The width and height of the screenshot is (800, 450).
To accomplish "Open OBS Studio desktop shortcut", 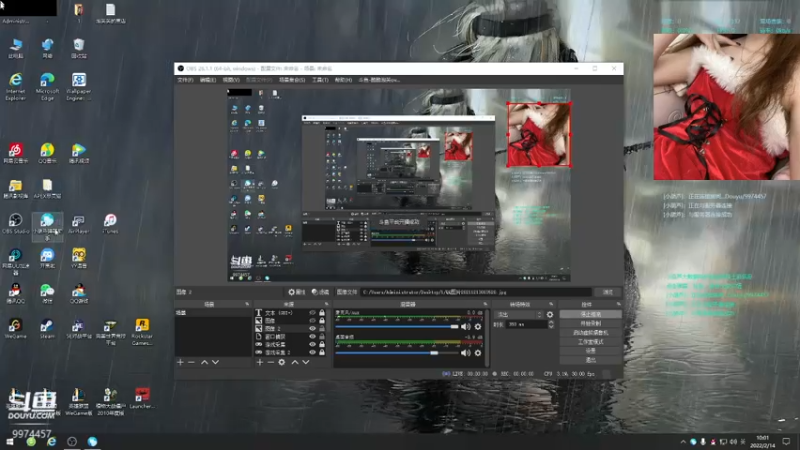I will coord(15,223).
